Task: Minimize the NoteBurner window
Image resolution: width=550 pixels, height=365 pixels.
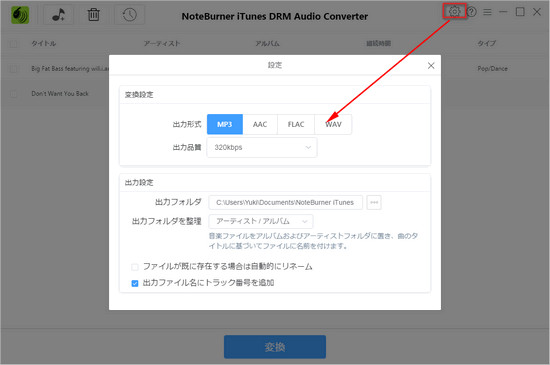Action: tap(503, 12)
